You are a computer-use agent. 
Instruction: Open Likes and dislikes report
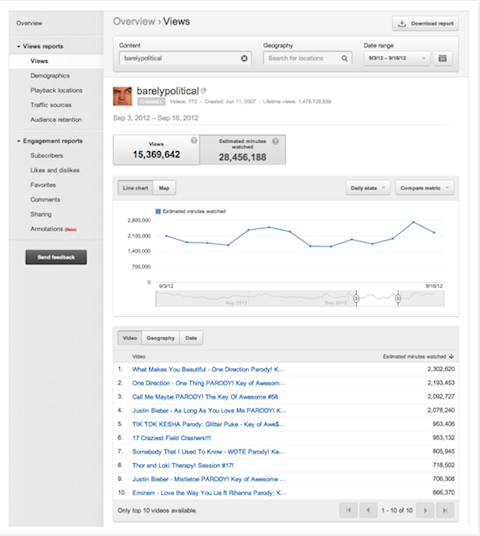tap(55, 170)
